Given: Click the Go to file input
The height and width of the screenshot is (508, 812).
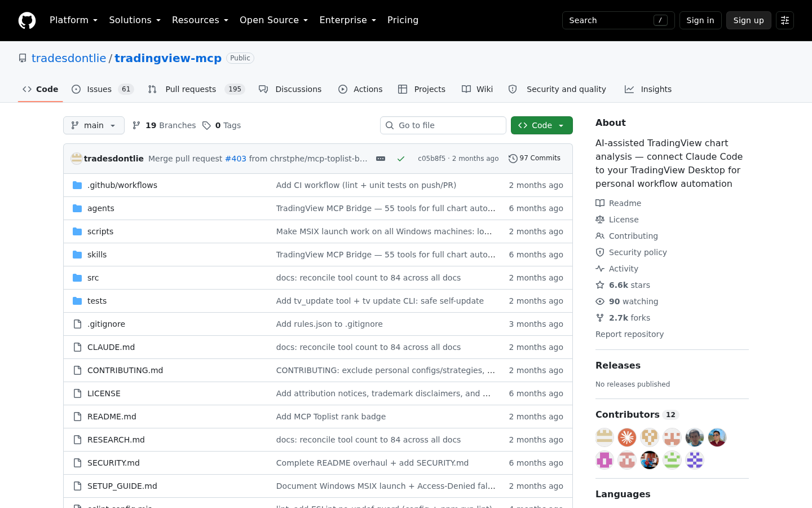Looking at the screenshot, I should (443, 125).
